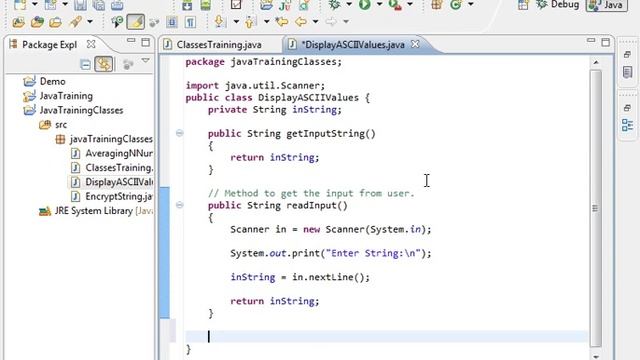Image resolution: width=640 pixels, height=360 pixels.
Task: Close the DisplayASCIIValues.java editor tab
Action: pyautogui.click(x=415, y=44)
